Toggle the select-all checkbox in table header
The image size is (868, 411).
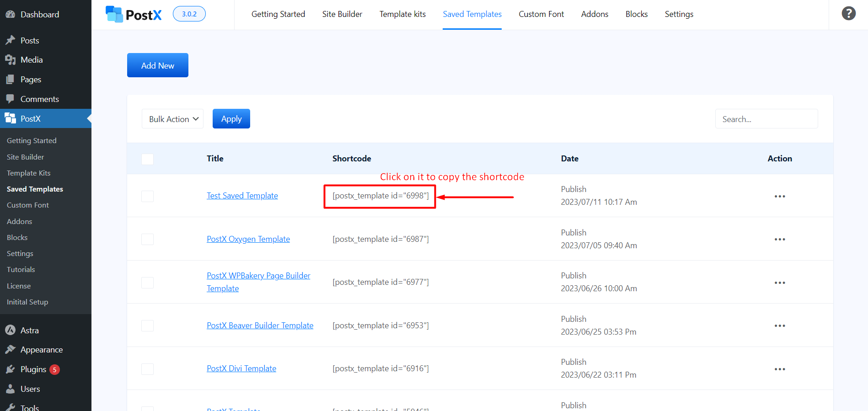coord(147,159)
